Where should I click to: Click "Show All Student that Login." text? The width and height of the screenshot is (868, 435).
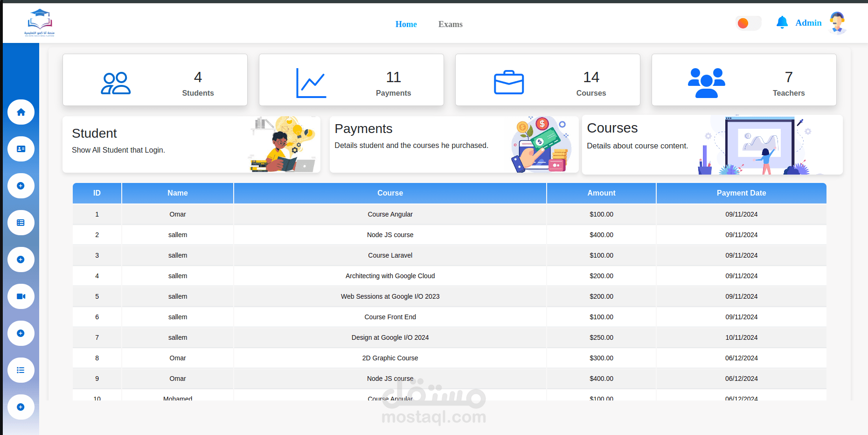click(x=118, y=150)
